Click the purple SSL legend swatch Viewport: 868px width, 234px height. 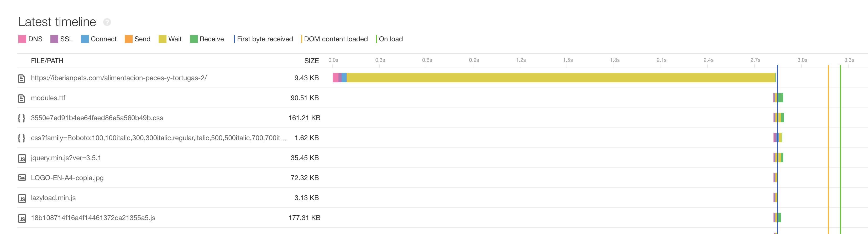click(x=54, y=39)
